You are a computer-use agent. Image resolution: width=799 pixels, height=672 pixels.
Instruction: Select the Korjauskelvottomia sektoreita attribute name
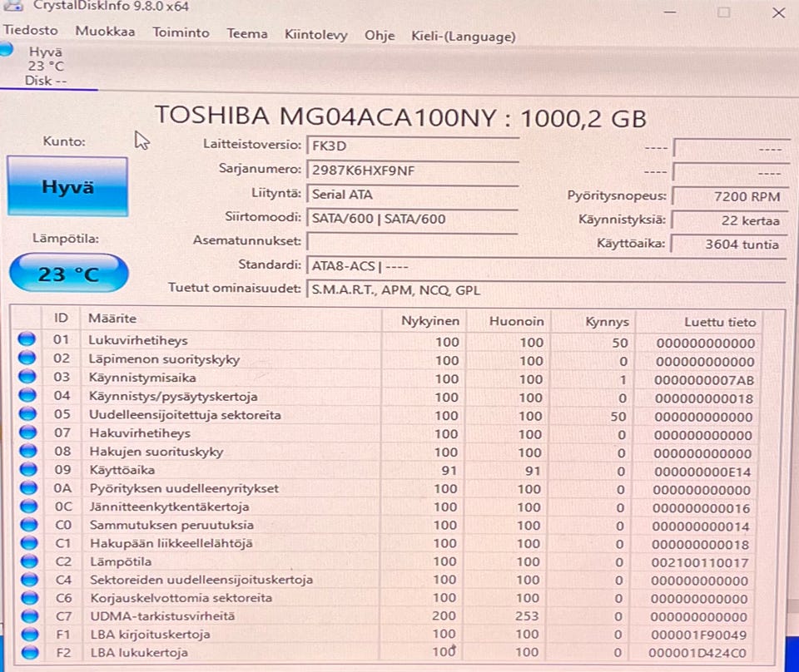coord(181,598)
